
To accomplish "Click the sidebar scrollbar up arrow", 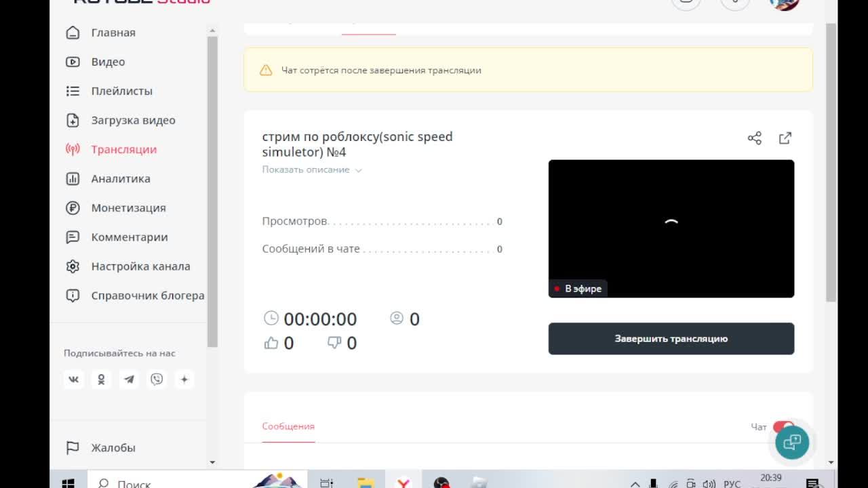I will pos(212,31).
